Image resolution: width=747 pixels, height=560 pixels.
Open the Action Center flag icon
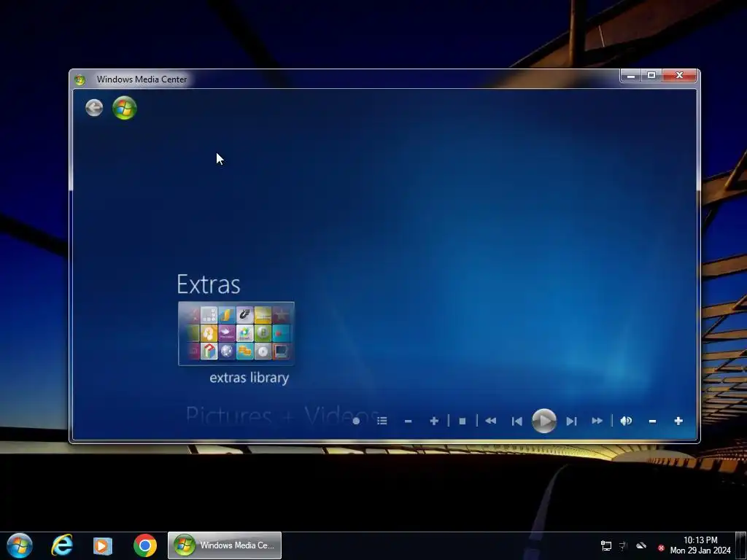coord(623,545)
